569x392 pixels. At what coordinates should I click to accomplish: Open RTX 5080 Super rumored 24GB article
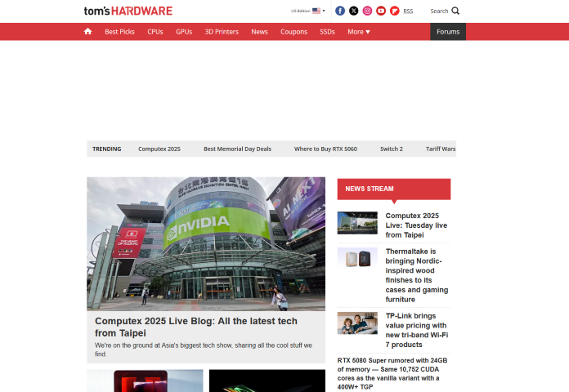392,373
